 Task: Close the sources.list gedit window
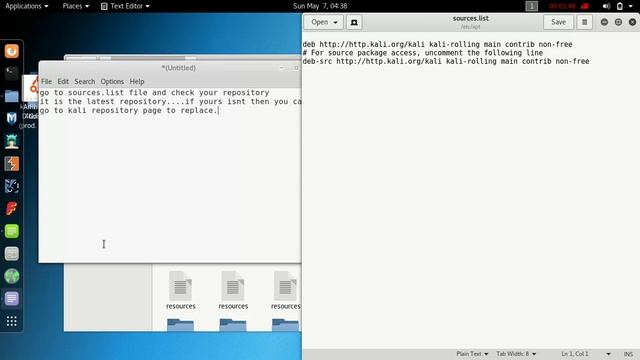click(x=632, y=22)
